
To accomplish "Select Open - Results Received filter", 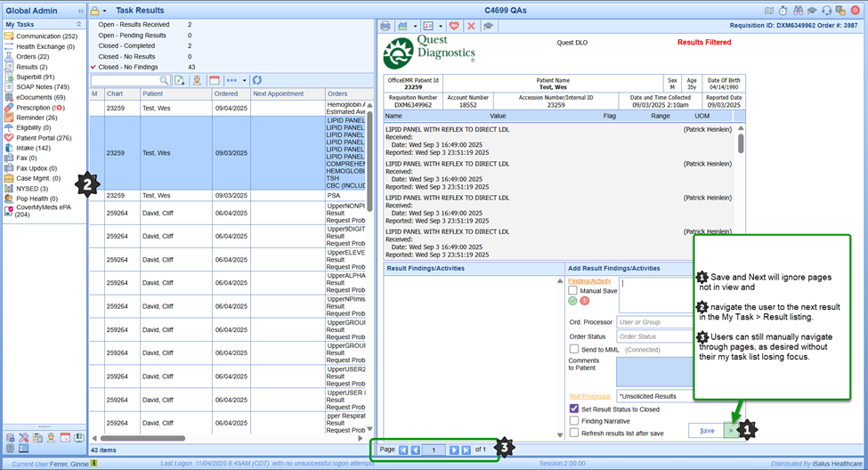I will [134, 24].
